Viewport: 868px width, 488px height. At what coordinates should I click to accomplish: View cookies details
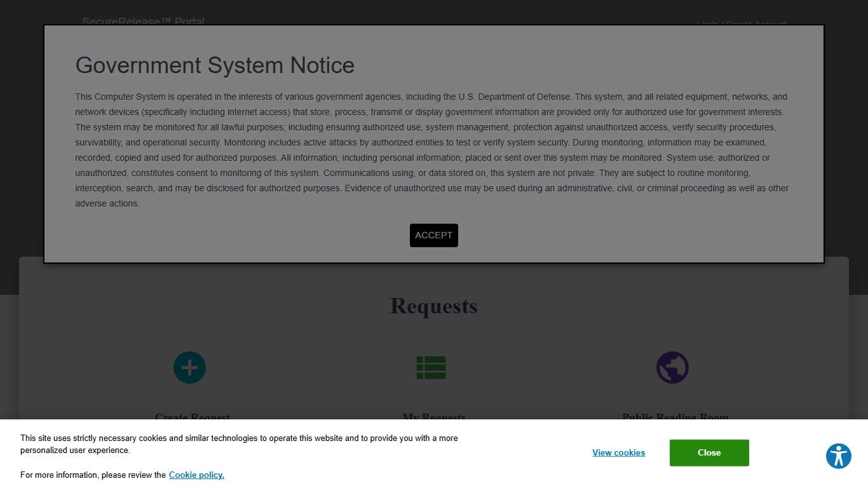[618, 452]
